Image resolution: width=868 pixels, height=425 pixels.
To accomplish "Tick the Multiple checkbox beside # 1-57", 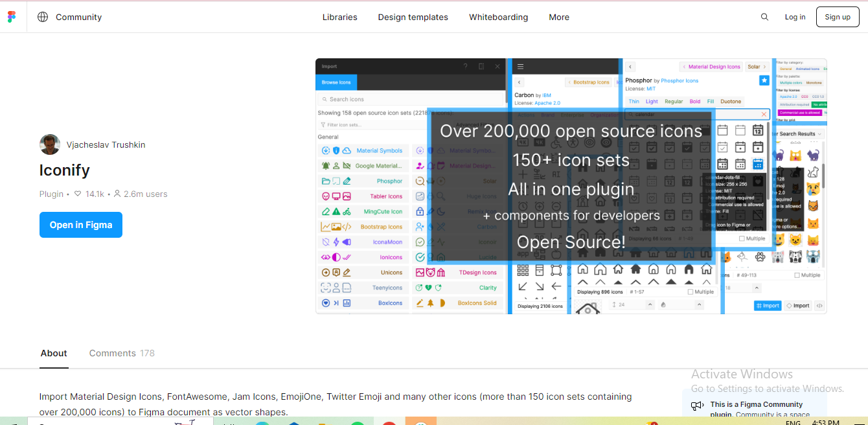I will (x=691, y=292).
